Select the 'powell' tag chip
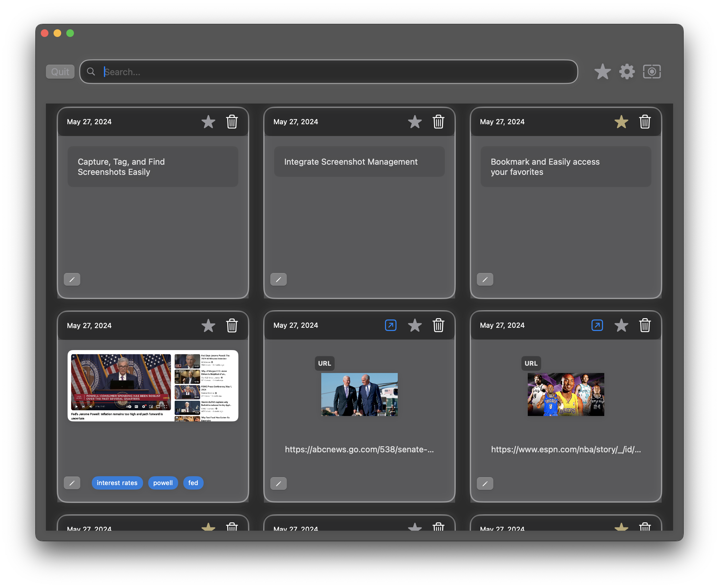 pyautogui.click(x=163, y=483)
